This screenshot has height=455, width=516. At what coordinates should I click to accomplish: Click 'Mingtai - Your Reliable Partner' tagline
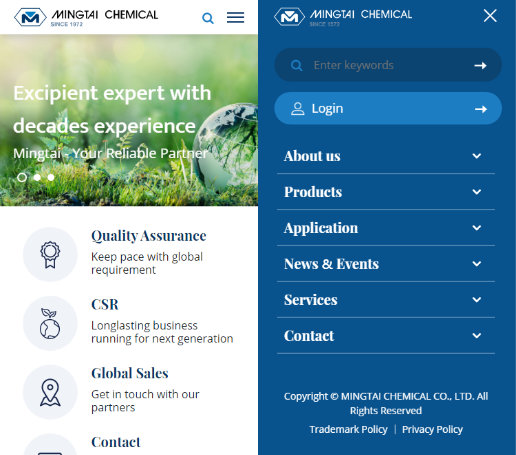(x=110, y=154)
